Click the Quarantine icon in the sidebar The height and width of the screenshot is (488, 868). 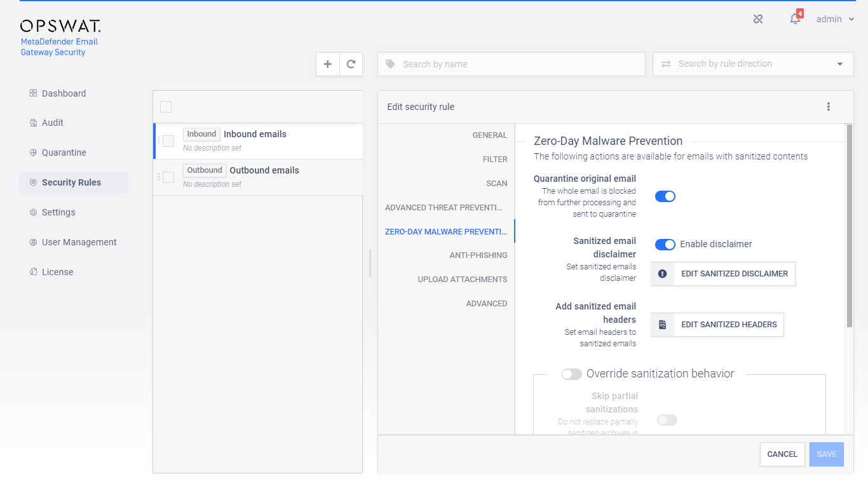click(x=33, y=152)
